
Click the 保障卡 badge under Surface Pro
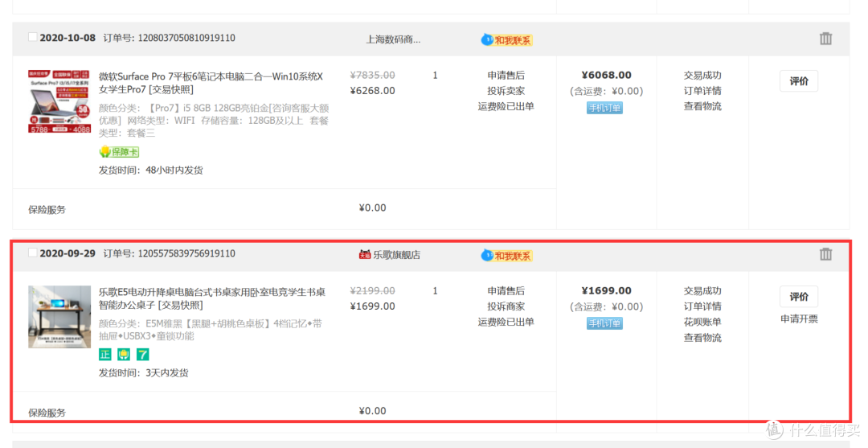click(x=119, y=152)
